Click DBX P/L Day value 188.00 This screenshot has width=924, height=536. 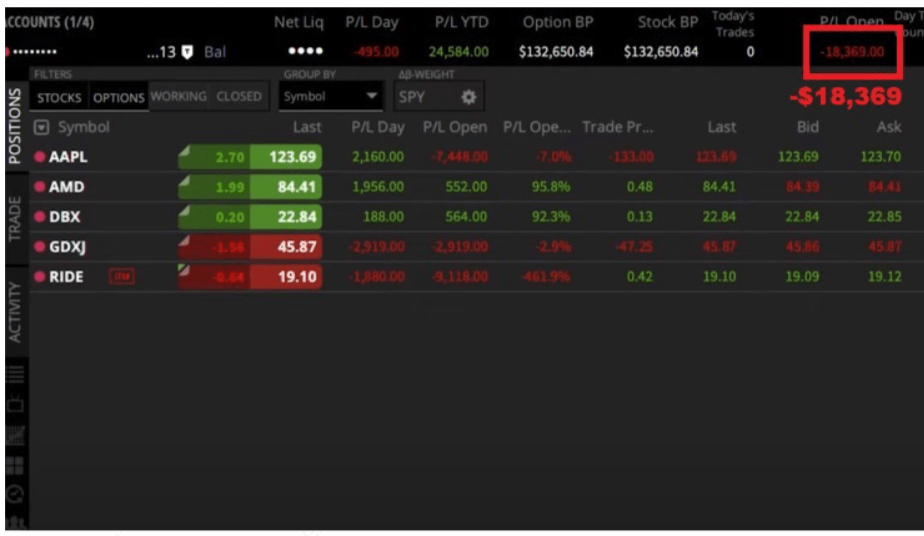click(384, 217)
